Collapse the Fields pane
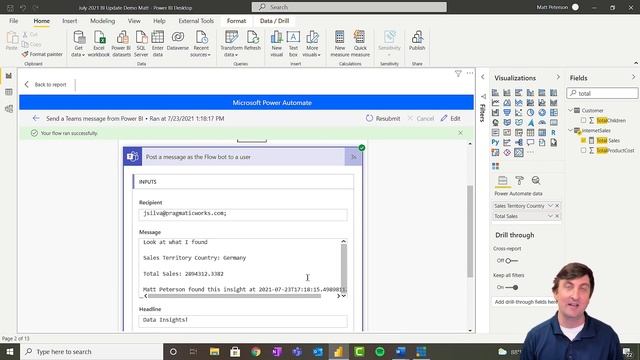The width and height of the screenshot is (640, 360). click(x=633, y=77)
